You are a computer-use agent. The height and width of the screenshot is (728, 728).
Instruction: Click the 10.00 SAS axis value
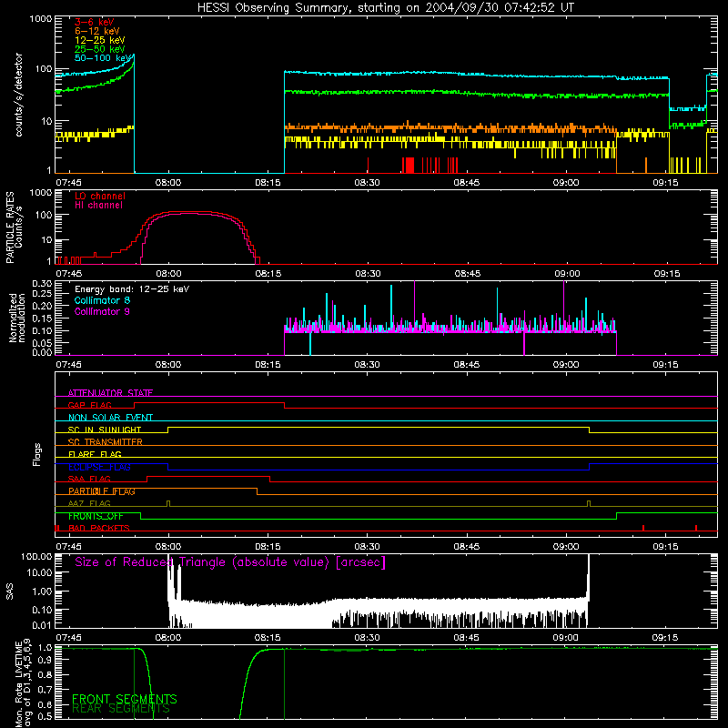tap(39, 572)
